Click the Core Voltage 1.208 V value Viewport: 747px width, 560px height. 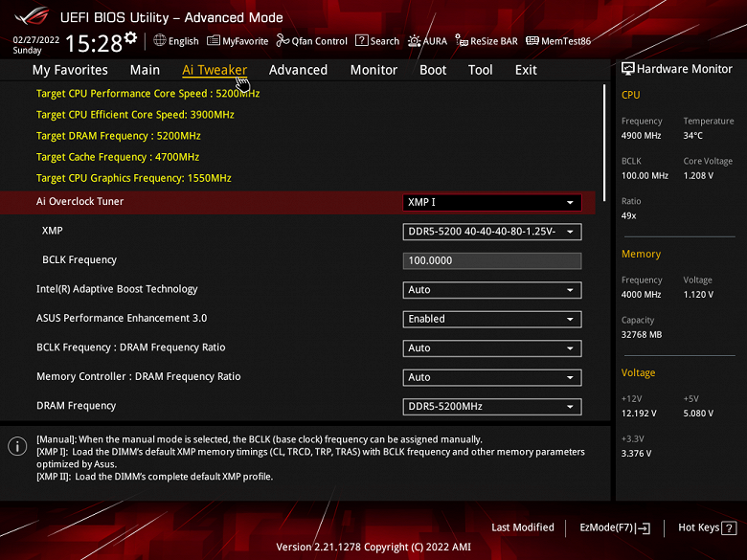(x=698, y=176)
